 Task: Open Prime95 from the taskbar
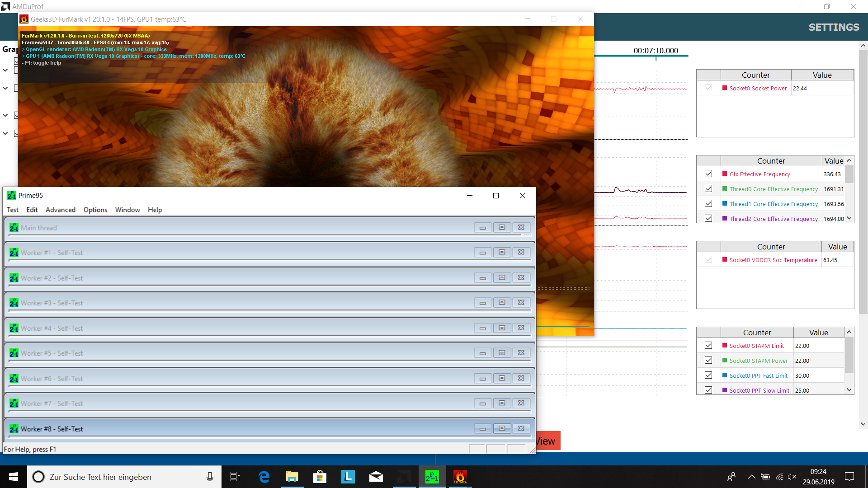point(432,477)
